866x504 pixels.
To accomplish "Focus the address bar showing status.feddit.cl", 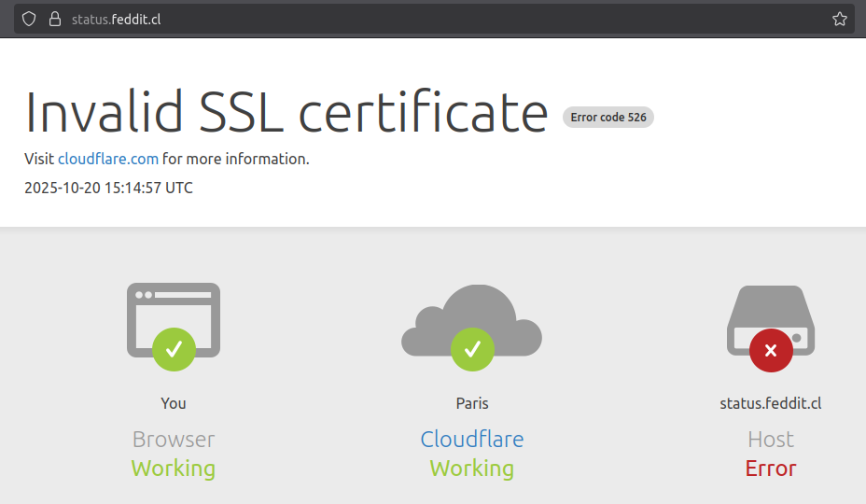I will coord(373,19).
